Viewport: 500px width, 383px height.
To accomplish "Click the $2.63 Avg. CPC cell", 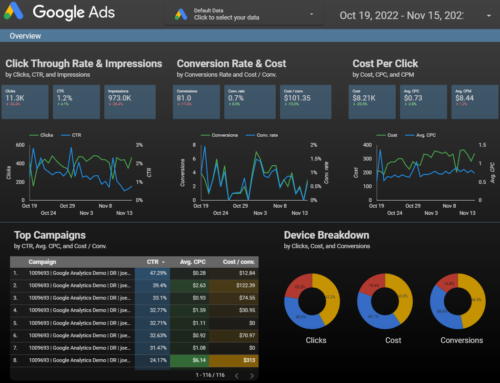I will [x=189, y=285].
